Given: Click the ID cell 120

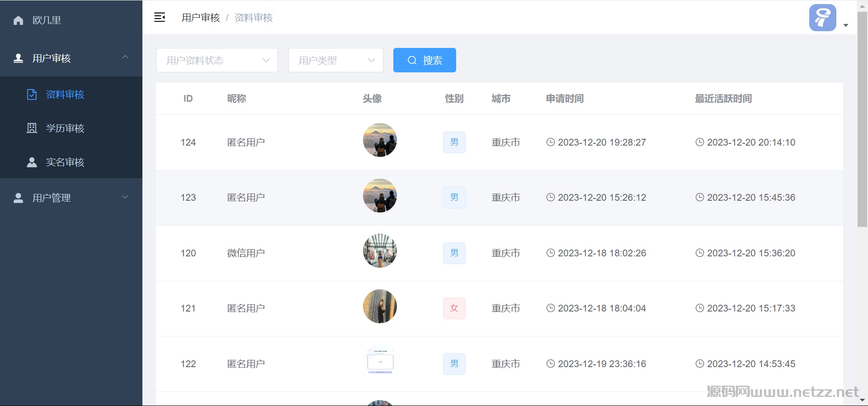Looking at the screenshot, I should (x=188, y=253).
